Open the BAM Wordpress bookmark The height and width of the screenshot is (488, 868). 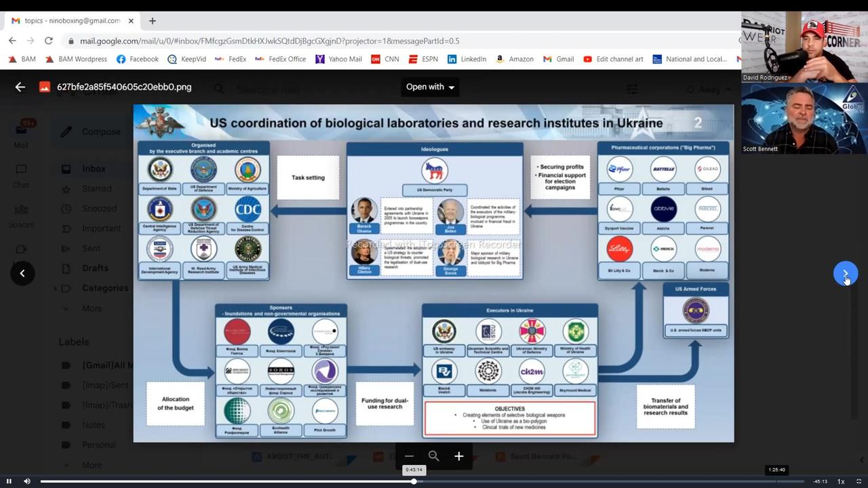click(x=76, y=59)
